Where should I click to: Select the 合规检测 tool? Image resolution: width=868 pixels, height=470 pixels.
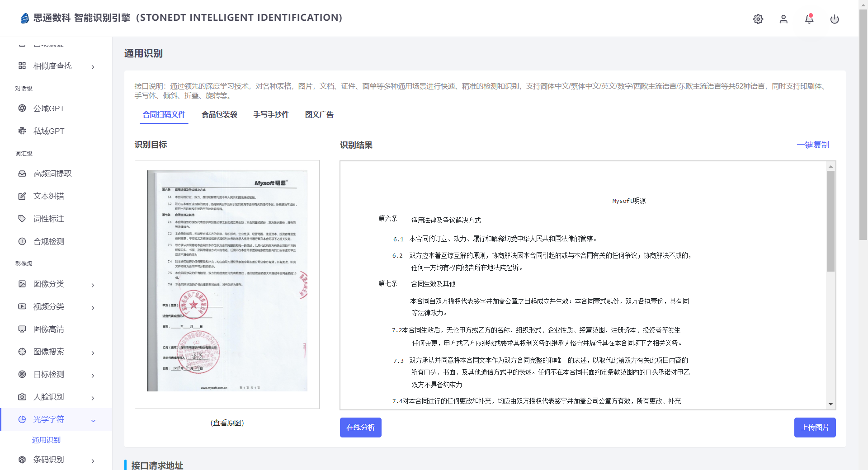pyautogui.click(x=48, y=241)
